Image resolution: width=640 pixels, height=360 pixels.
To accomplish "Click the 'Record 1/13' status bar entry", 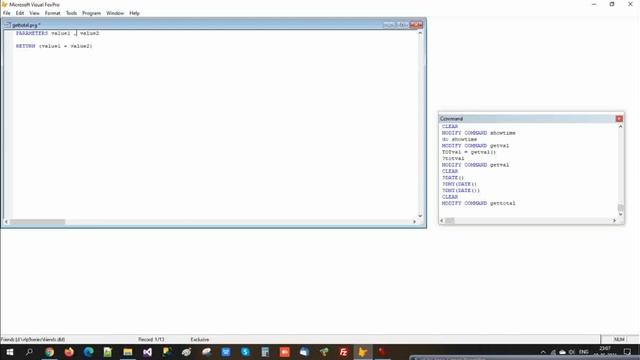I will click(x=151, y=339).
